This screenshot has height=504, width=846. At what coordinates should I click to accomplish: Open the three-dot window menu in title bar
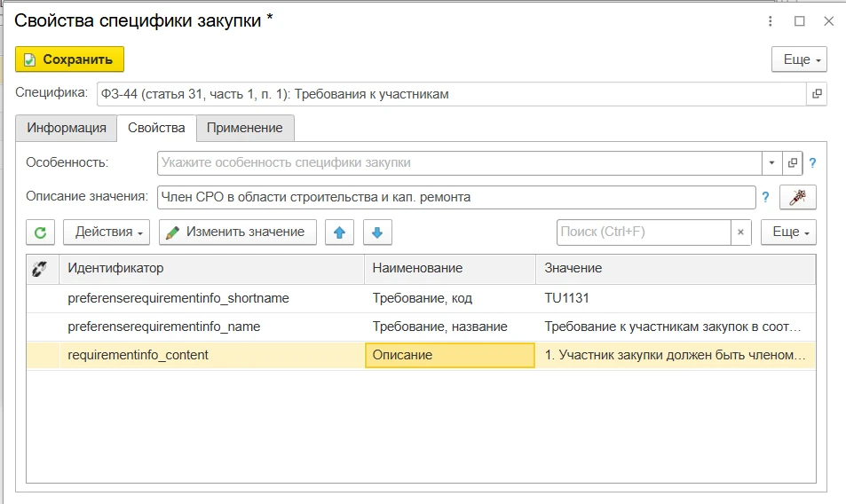coord(771,21)
